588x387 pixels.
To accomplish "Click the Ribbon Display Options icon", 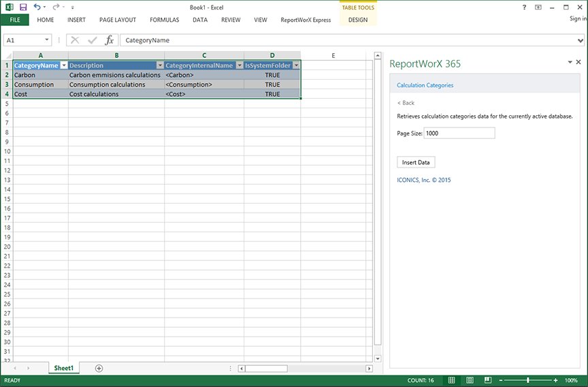I will click(538, 7).
